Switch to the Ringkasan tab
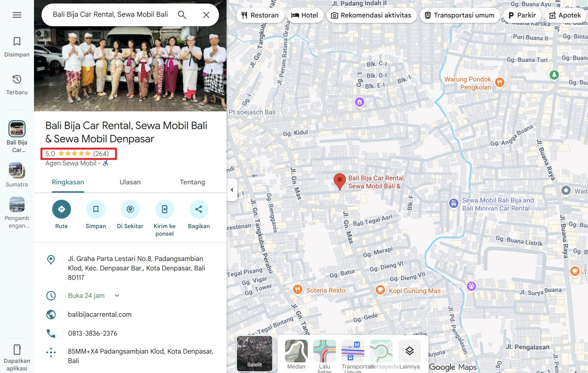Viewport: 588px width, 373px height. pyautogui.click(x=68, y=182)
